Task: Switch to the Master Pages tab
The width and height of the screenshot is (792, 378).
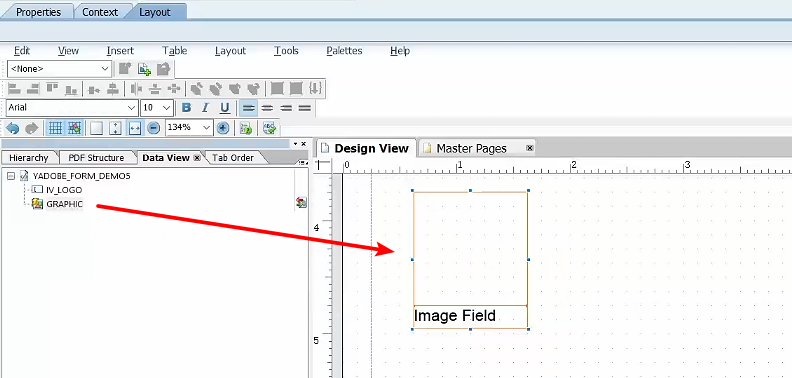Action: 471,149
